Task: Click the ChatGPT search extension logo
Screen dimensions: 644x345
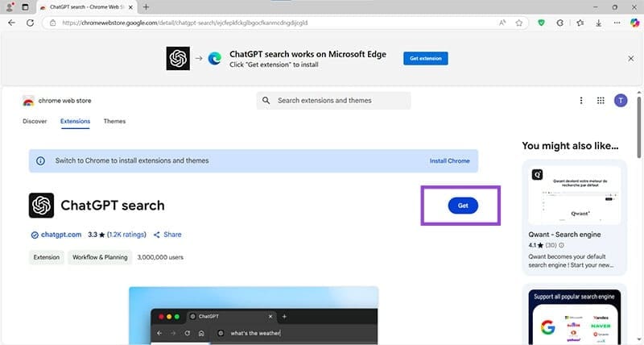Action: pos(42,206)
